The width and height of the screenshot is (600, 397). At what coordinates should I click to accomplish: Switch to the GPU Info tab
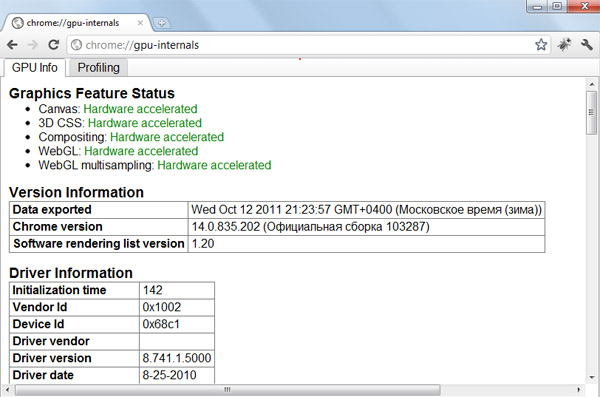[x=35, y=68]
